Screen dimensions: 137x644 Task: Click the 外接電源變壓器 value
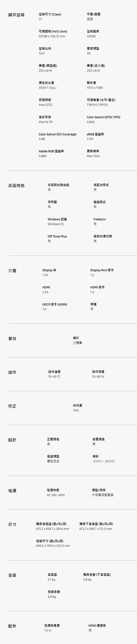(103, 495)
